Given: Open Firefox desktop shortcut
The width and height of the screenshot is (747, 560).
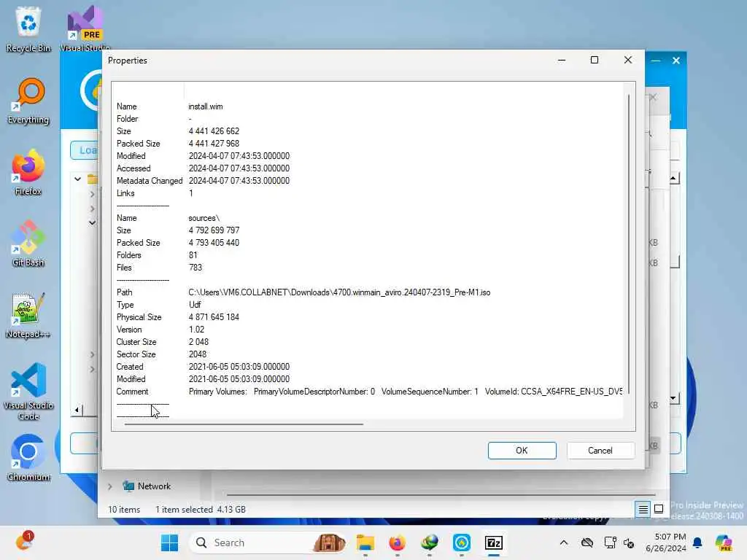Looking at the screenshot, I should tap(28, 172).
